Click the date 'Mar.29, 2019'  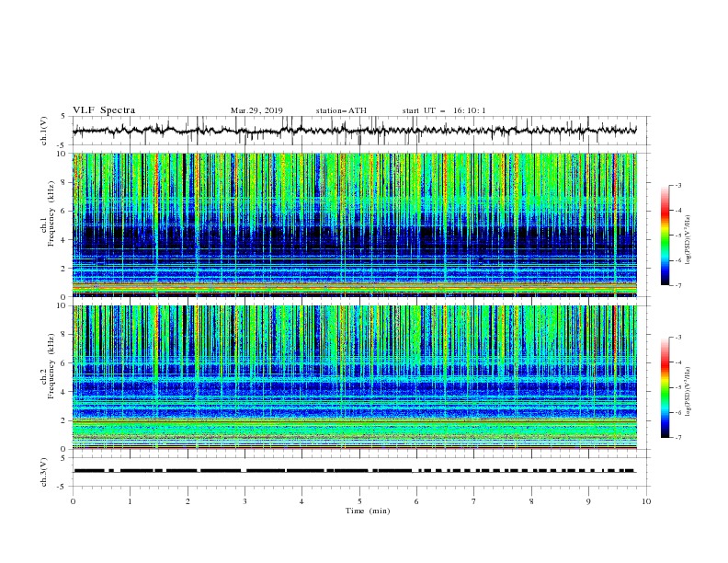256,110
